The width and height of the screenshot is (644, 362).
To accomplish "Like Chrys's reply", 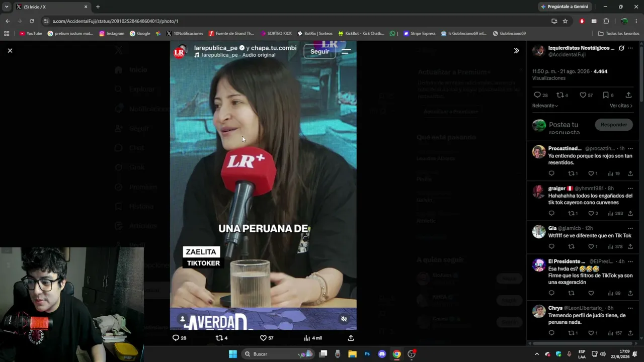I will tap(591, 333).
